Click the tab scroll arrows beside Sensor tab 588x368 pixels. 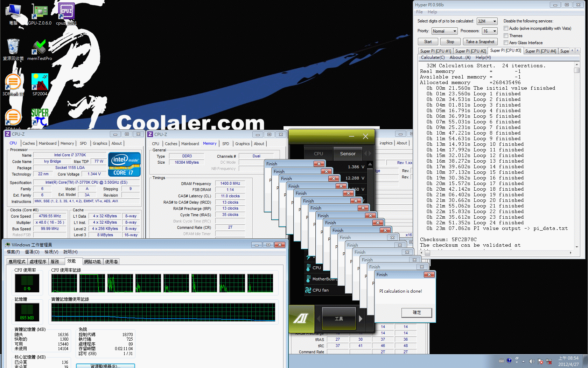pyautogui.click(x=367, y=154)
